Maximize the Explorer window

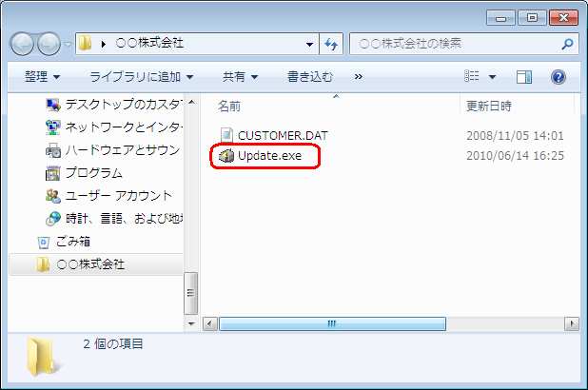[x=532, y=18]
